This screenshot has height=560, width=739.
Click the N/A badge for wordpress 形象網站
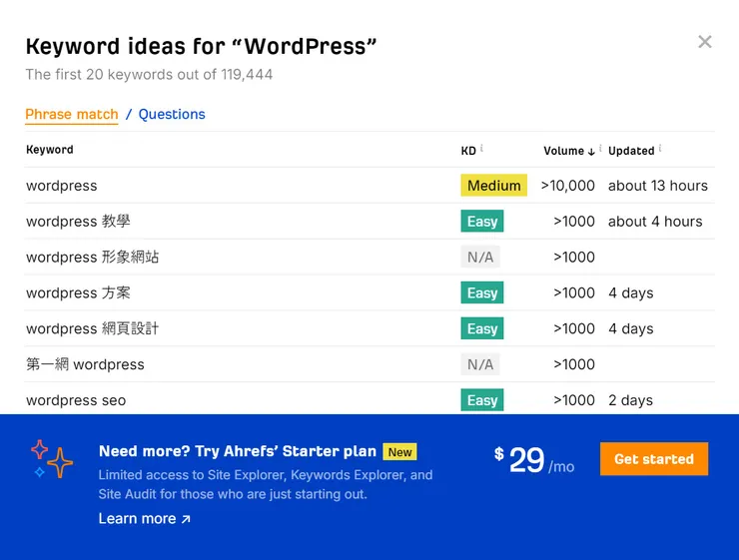pos(480,258)
